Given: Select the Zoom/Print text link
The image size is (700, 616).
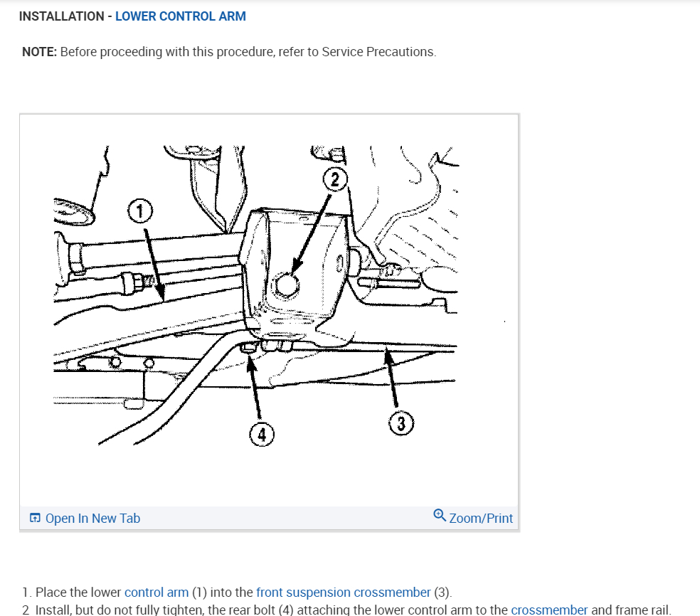Looking at the screenshot, I should tap(481, 519).
